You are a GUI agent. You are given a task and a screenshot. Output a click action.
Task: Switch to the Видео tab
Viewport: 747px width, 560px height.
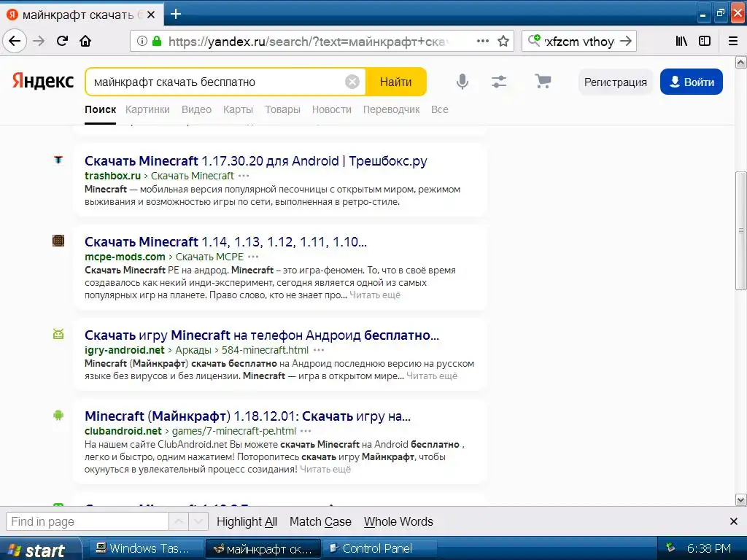pos(196,109)
